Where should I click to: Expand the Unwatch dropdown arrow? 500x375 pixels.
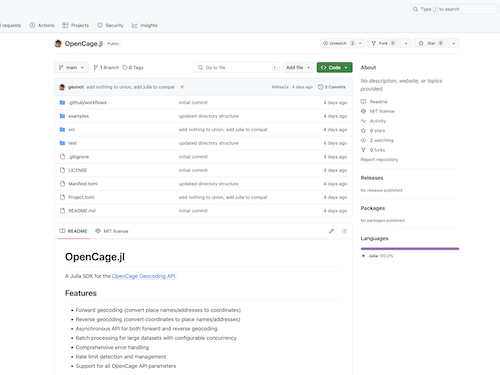tap(360, 43)
